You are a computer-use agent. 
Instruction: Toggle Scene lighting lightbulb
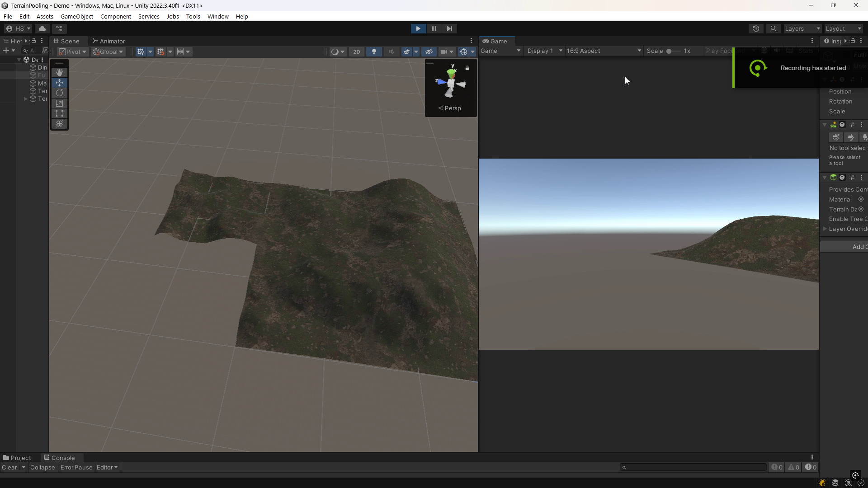click(x=374, y=52)
